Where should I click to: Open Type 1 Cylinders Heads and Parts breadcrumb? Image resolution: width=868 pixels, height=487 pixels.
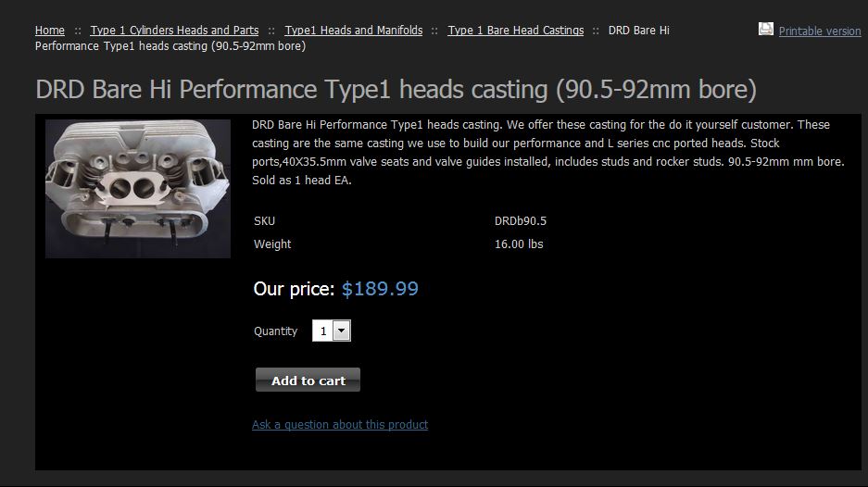174,31
